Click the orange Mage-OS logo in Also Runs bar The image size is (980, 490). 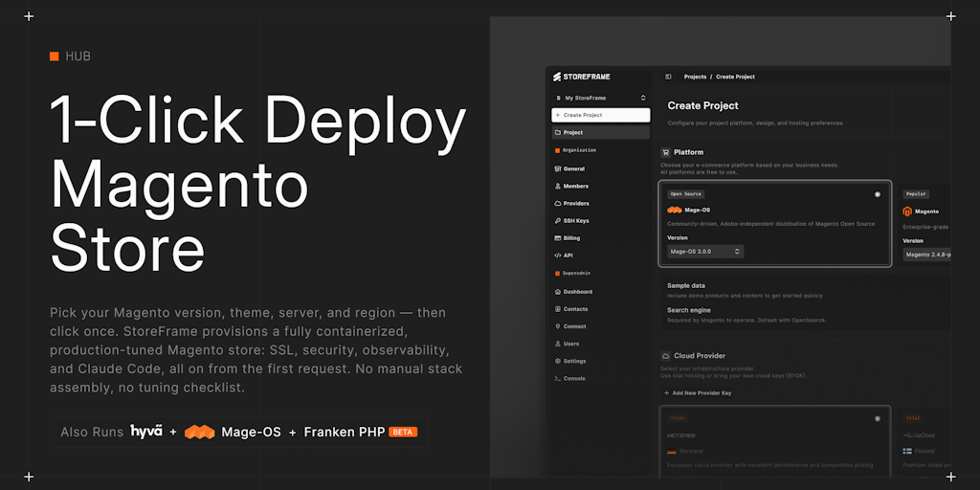[x=199, y=432]
